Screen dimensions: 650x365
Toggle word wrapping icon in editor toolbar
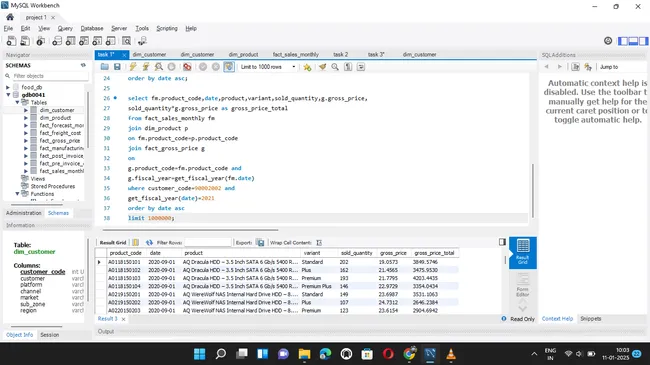click(x=361, y=67)
